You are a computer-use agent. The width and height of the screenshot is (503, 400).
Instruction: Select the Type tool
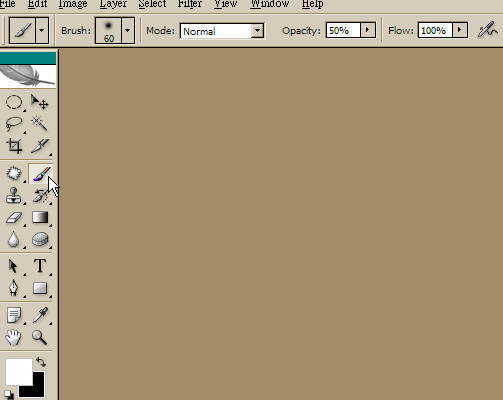tap(40, 266)
